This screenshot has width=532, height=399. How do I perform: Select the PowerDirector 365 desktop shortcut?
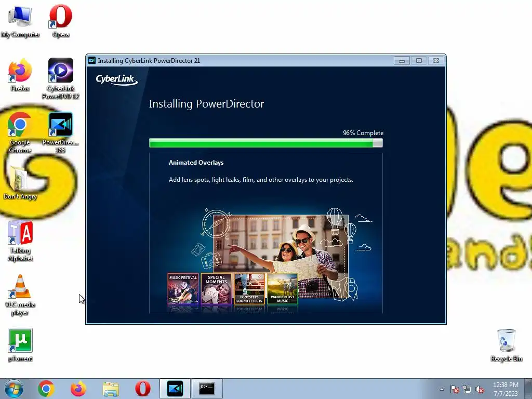[61, 132]
